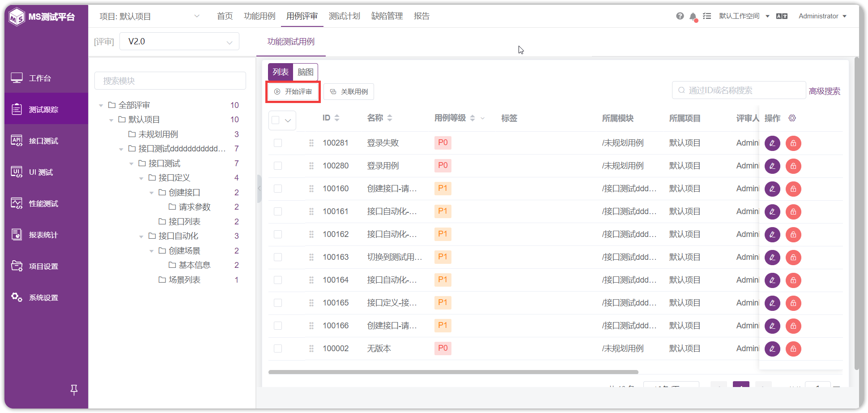Screen dimensions: 868x413
Task: Sort by 用例等级 column arrows
Action: [472, 118]
